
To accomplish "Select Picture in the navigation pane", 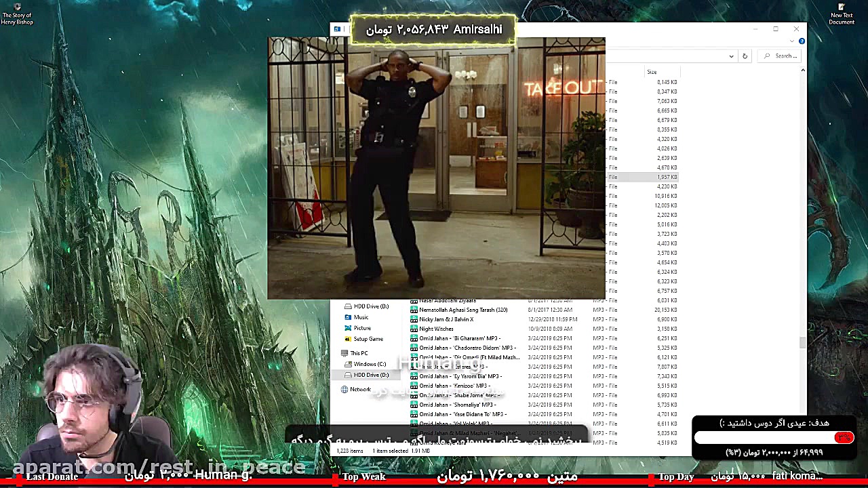I will click(x=362, y=328).
